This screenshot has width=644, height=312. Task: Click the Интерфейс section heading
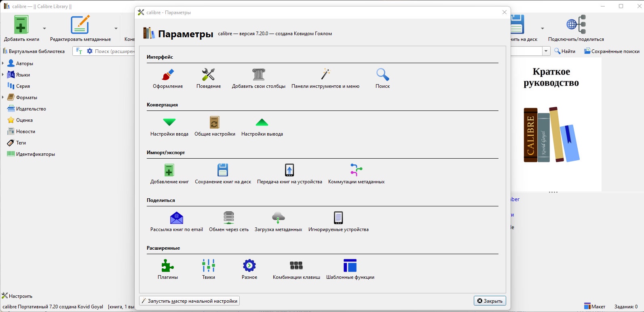160,57
